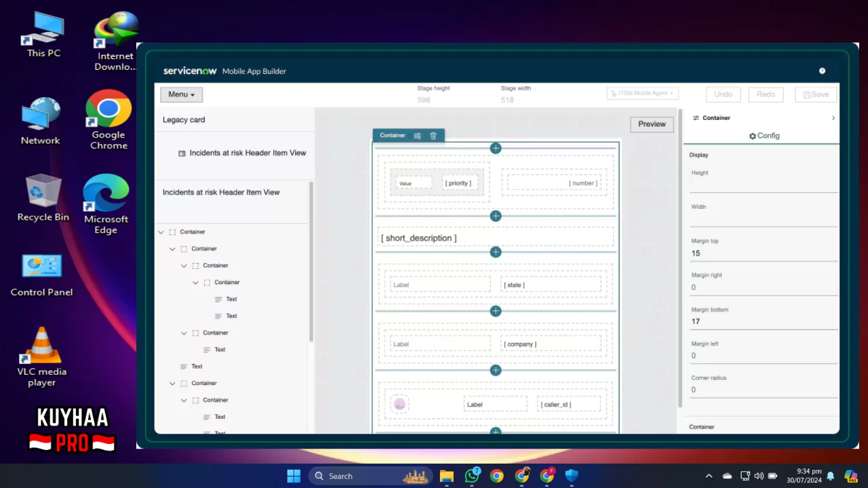Select the avatar circle beside caller_id Label
Screen dimensions: 868x488
[399, 404]
